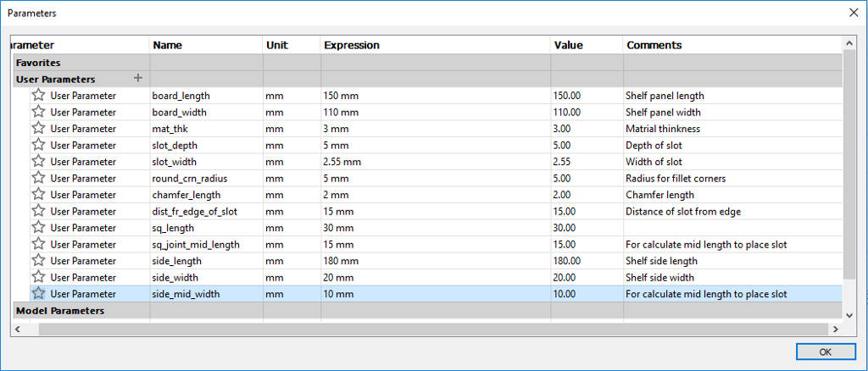The image size is (868, 371).
Task: Click the Parameter column header
Action: click(x=81, y=46)
